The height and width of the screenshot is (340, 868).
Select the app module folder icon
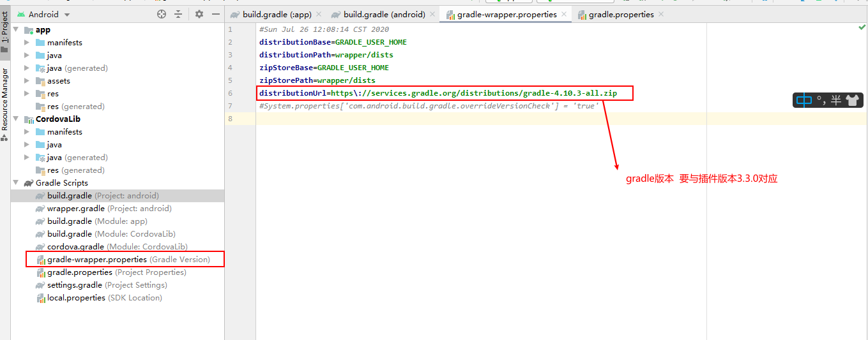click(x=29, y=30)
